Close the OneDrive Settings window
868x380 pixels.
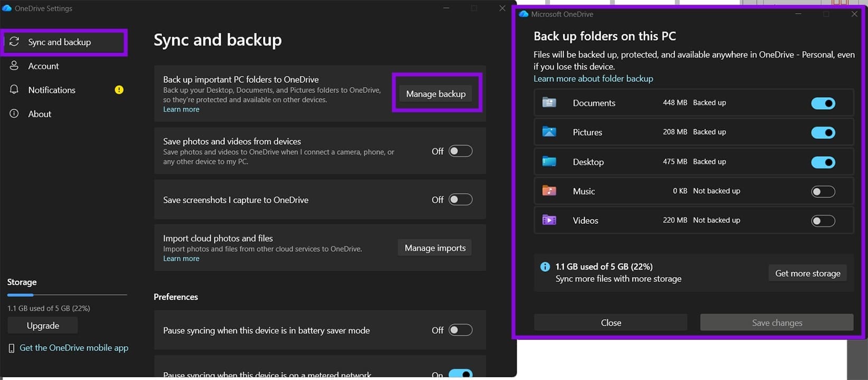(x=502, y=8)
